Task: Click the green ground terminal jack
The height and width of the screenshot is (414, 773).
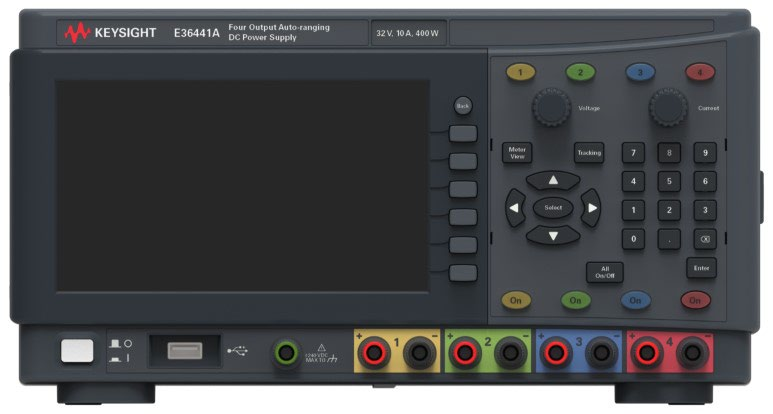Action: 287,351
